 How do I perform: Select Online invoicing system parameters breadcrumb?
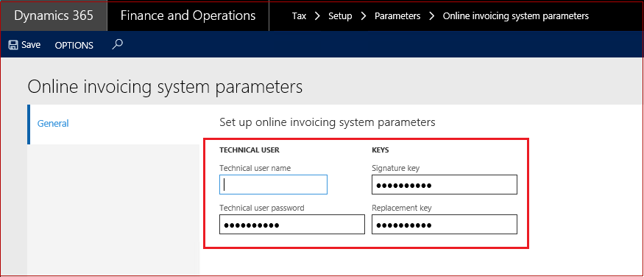click(x=515, y=16)
